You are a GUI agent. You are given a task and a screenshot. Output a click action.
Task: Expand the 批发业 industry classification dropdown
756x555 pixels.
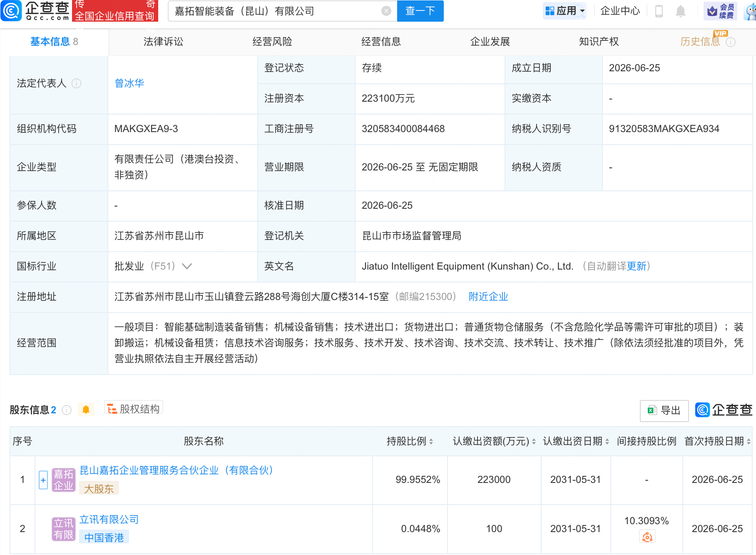187,266
